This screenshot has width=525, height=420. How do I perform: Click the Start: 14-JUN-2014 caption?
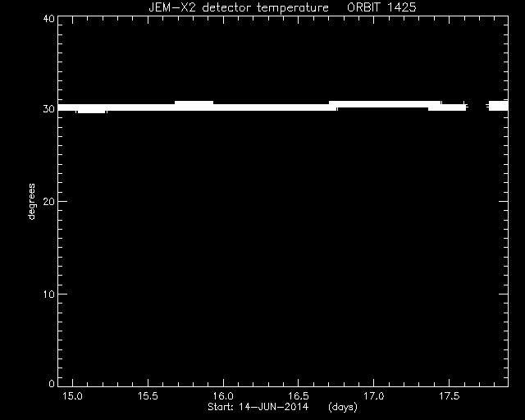(x=258, y=407)
